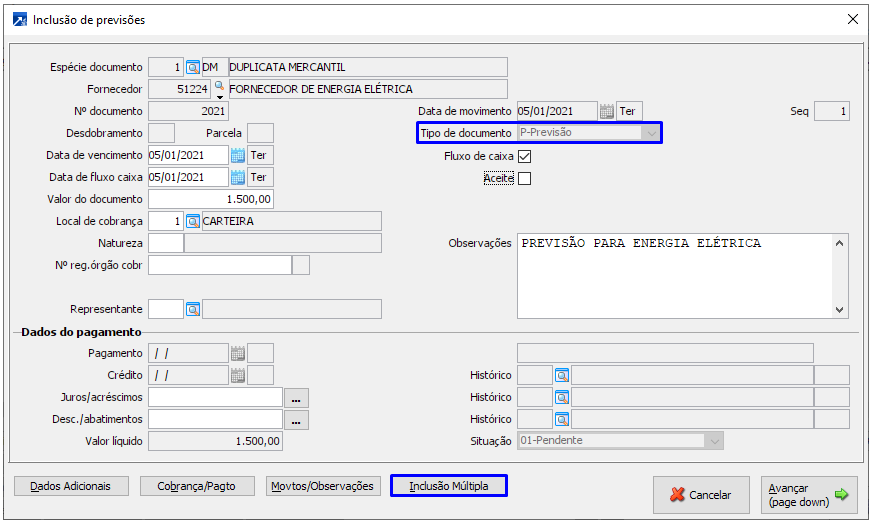Click the Representante code field
The height and width of the screenshot is (525, 873).
pos(166,310)
